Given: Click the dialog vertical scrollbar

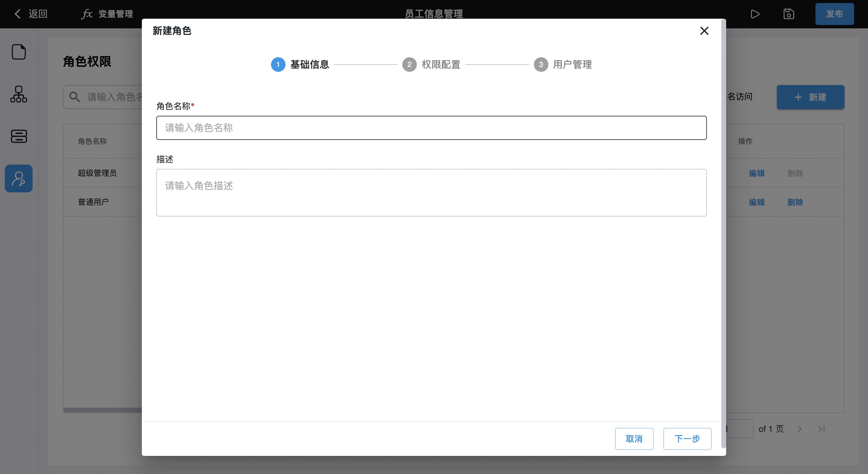Looking at the screenshot, I should [723, 234].
